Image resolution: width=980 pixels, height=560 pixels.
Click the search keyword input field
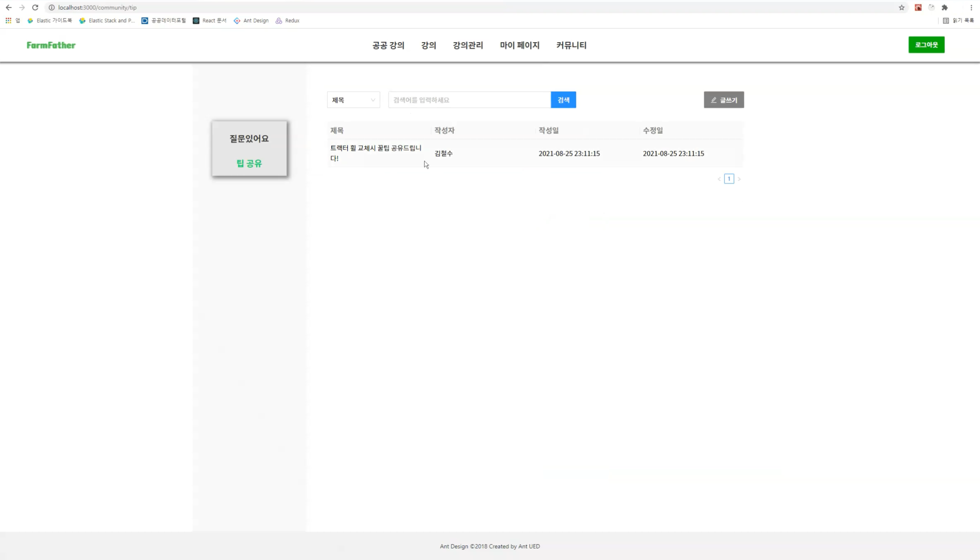[x=469, y=100]
